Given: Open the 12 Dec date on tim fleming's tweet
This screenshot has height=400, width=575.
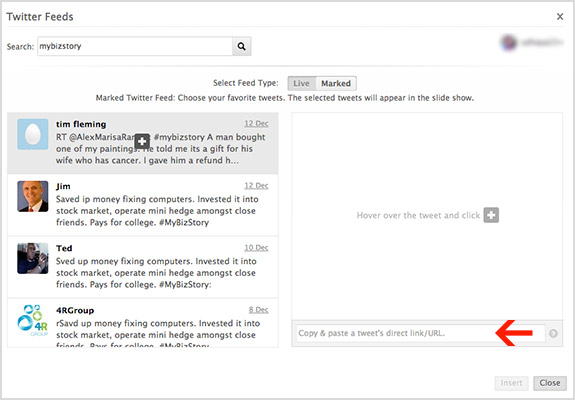Looking at the screenshot, I should coord(256,124).
